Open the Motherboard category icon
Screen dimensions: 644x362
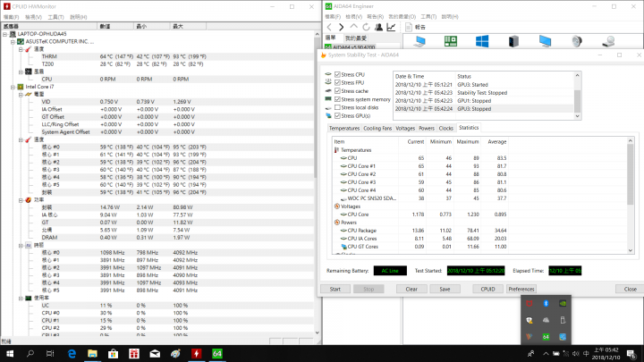[x=451, y=41]
